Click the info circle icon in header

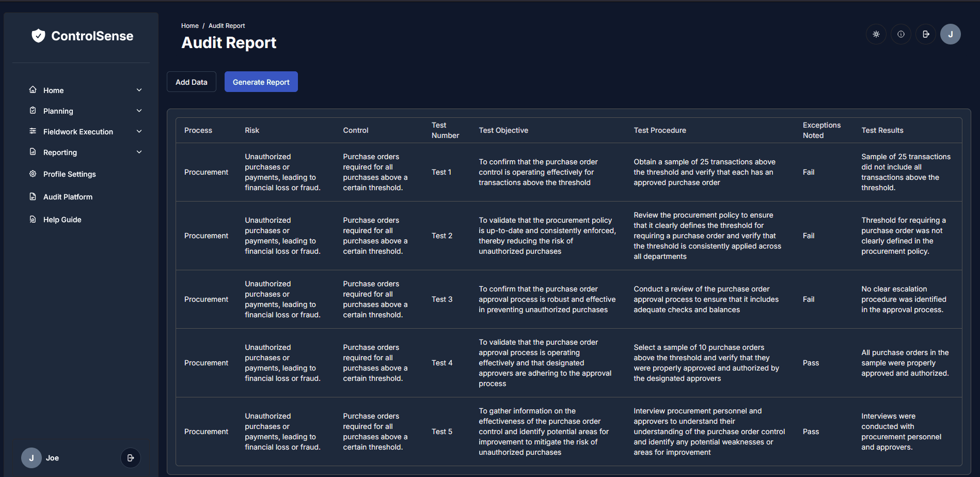[x=901, y=34]
